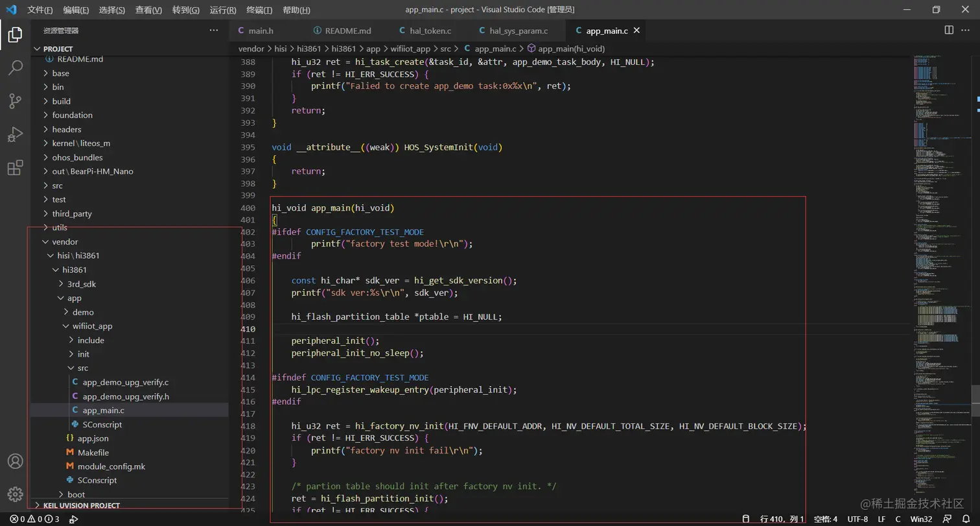
Task: Open the 文件(F) menu
Action: [x=40, y=10]
